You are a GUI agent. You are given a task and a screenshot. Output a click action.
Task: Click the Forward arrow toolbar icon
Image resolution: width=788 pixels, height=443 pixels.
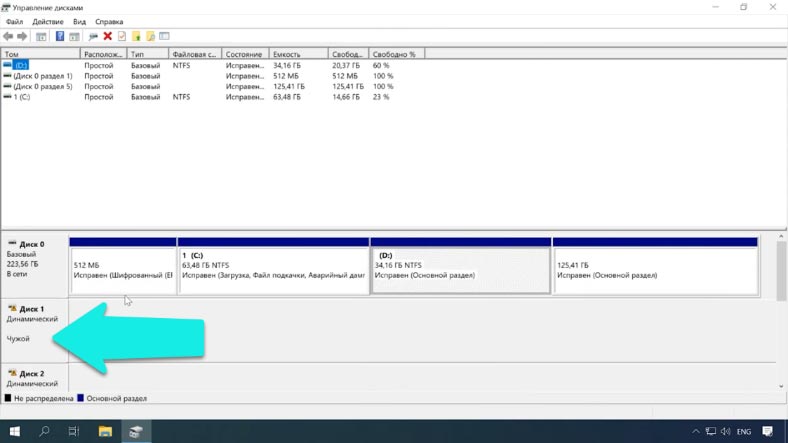pos(22,36)
